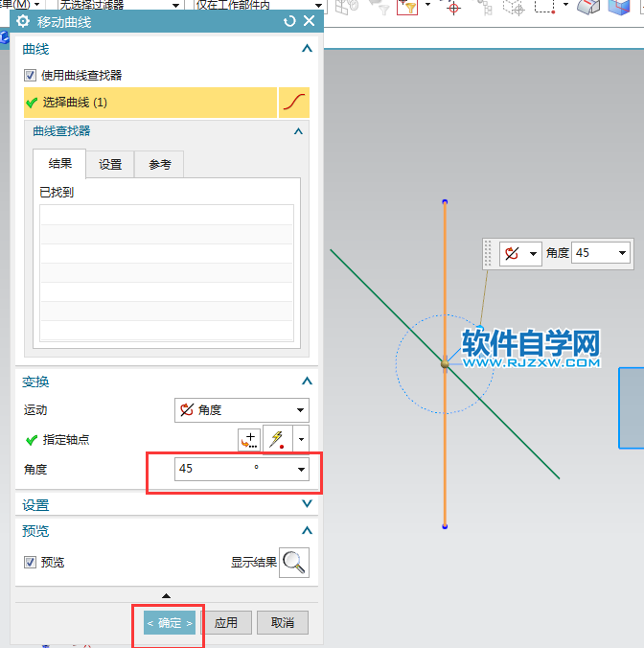
Task: Click the blue rotation handle on the dashed circle
Action: point(479,329)
